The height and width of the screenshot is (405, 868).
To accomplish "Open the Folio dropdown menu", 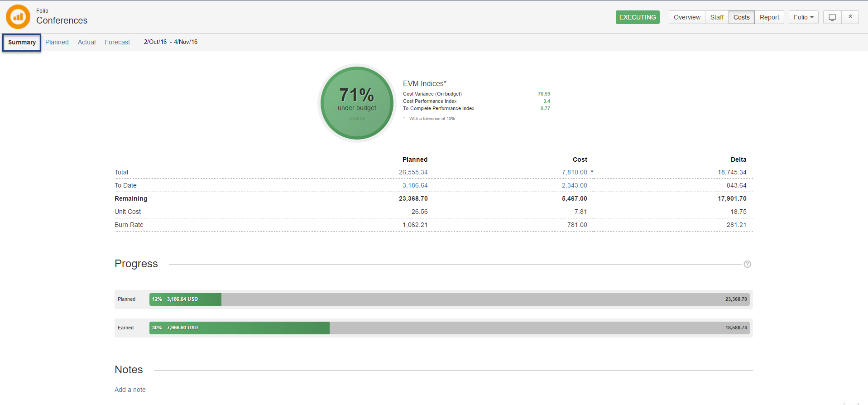I will point(803,17).
